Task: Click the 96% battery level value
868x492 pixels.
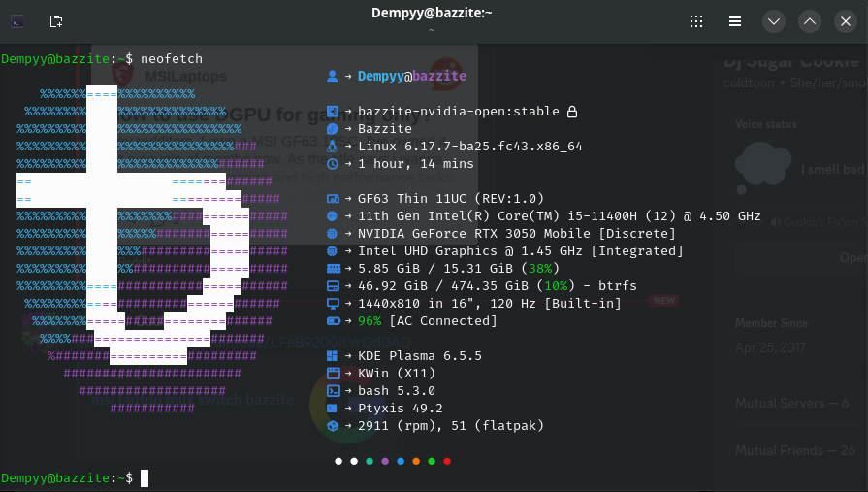Action: [x=370, y=321]
